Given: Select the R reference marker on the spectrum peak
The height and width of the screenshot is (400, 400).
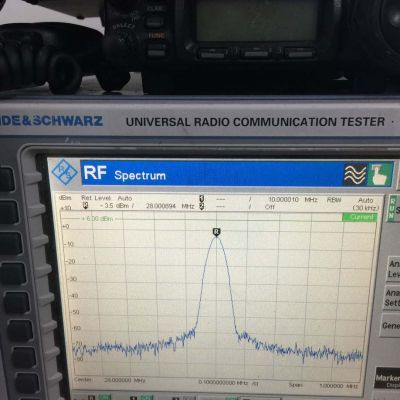Looking at the screenshot, I should coord(217,232).
